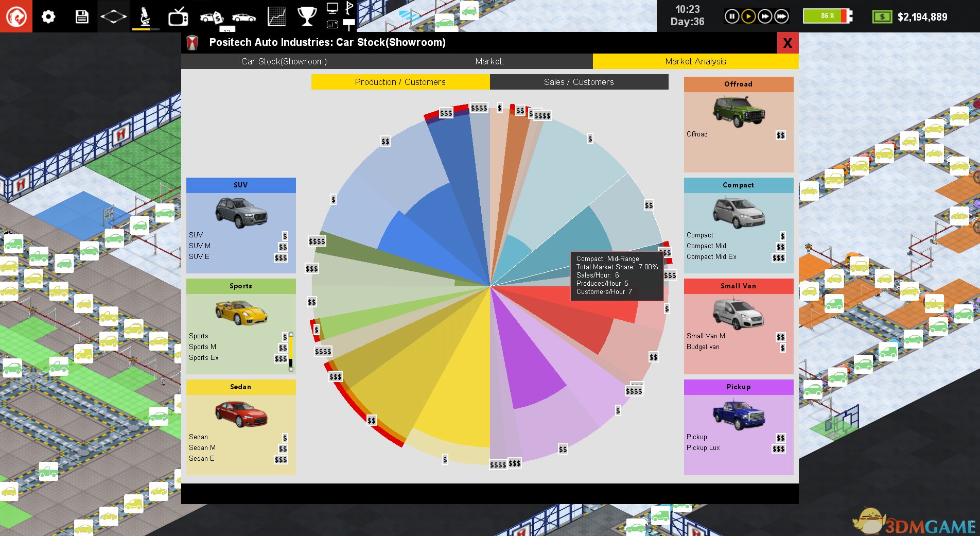Click the Pickup category header

(x=739, y=387)
